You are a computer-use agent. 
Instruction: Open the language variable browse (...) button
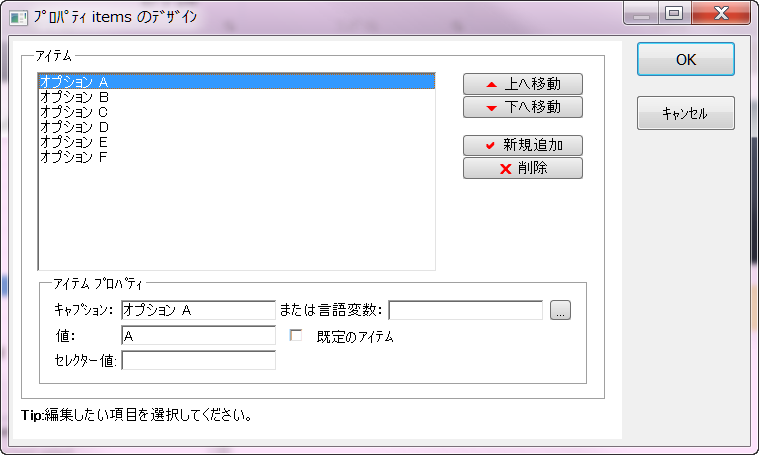560,310
